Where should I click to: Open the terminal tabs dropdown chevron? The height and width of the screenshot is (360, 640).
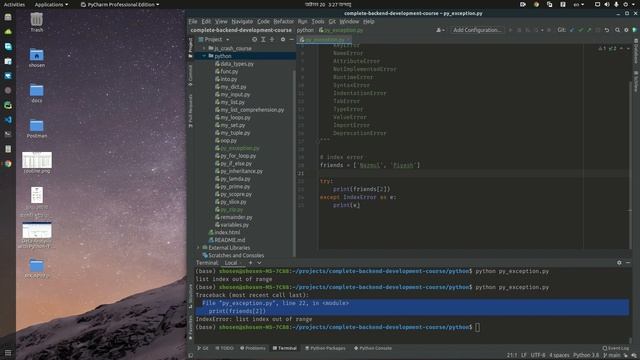point(259,262)
